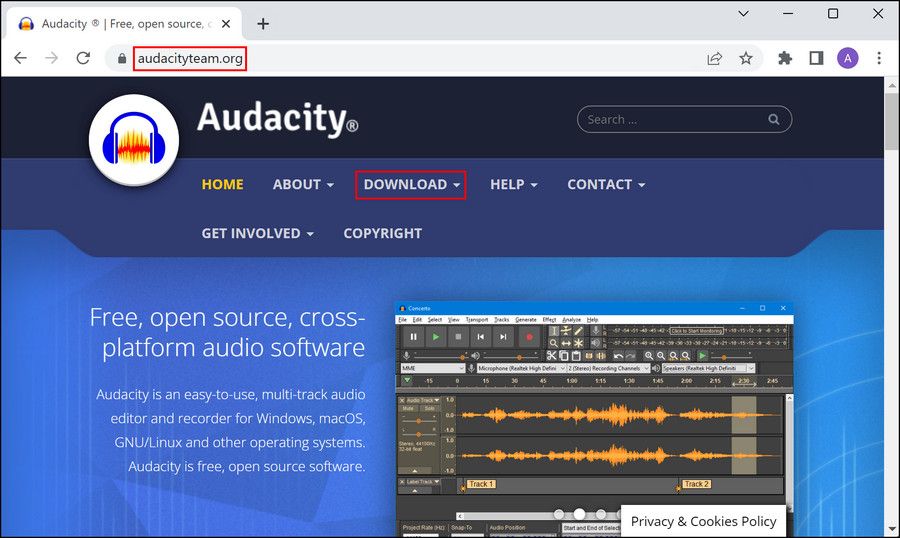Click the Undo arrow in Concerto screenshot
The image size is (900, 538).
point(618,356)
